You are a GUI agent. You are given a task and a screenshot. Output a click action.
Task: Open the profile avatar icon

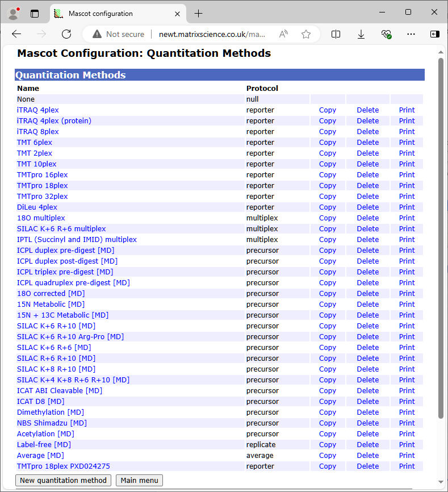tap(13, 14)
